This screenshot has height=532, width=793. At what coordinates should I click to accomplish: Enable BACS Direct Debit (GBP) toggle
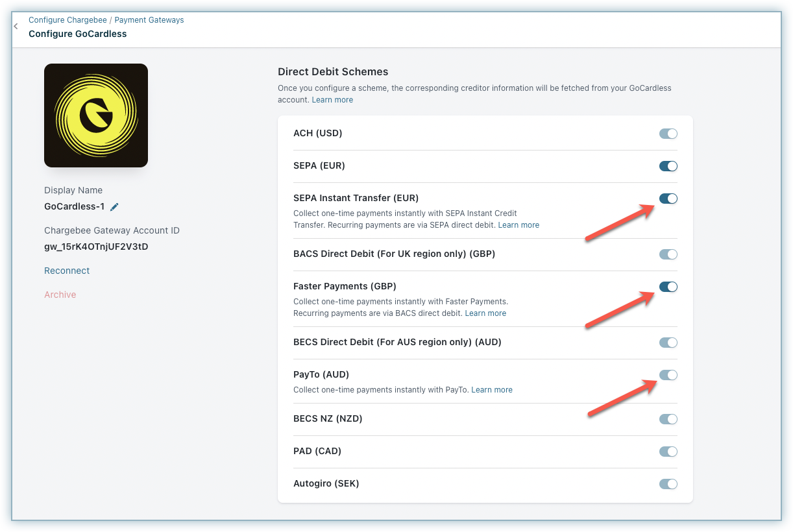point(668,254)
